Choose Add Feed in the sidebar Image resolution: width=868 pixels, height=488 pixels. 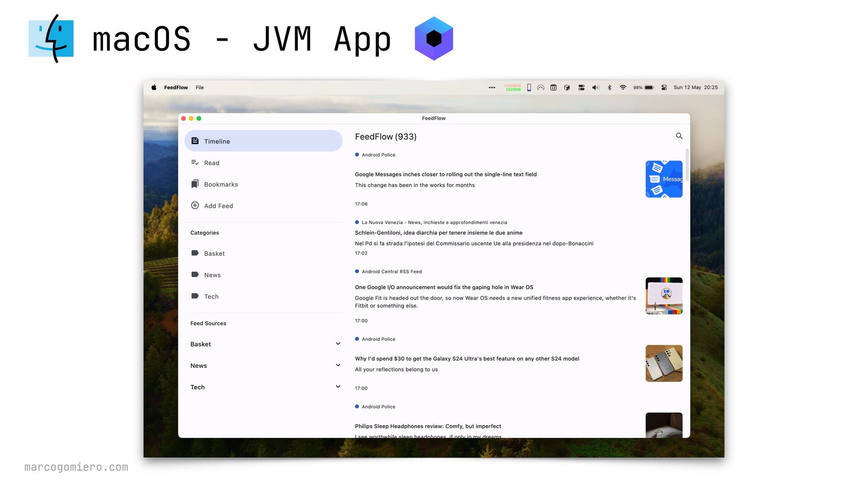click(264, 206)
